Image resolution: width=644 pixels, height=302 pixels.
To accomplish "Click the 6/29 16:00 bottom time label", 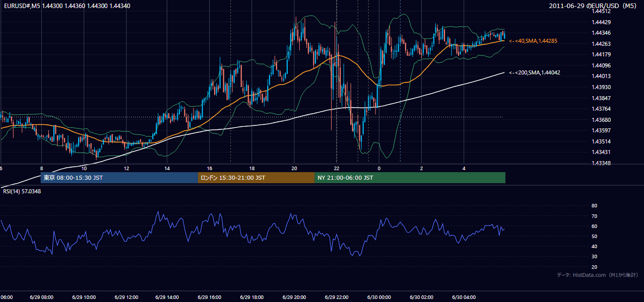I will [210, 297].
